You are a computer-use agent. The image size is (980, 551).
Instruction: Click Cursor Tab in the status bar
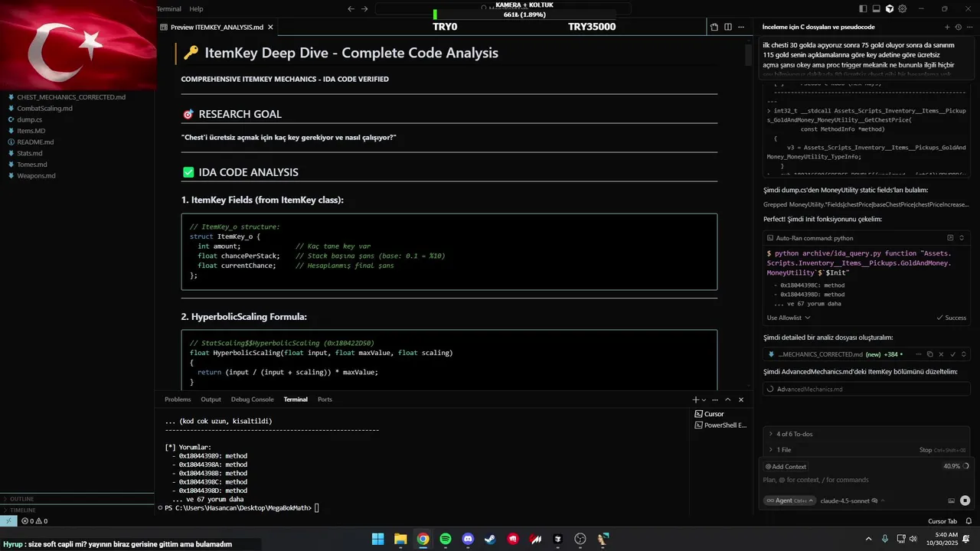point(942,521)
